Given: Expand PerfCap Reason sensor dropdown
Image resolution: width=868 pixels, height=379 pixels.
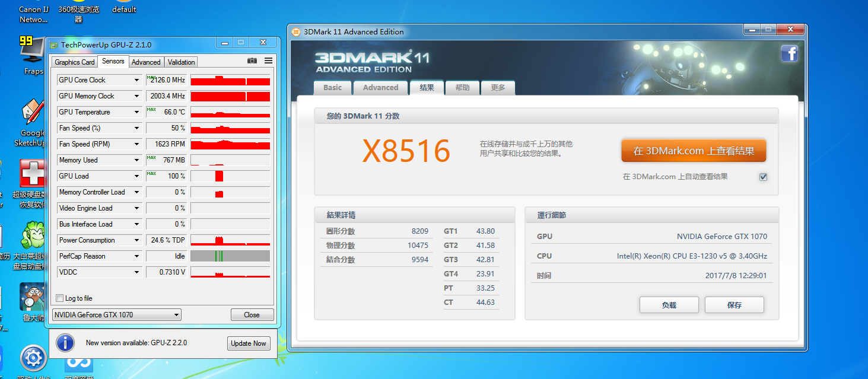Looking at the screenshot, I should click(137, 256).
